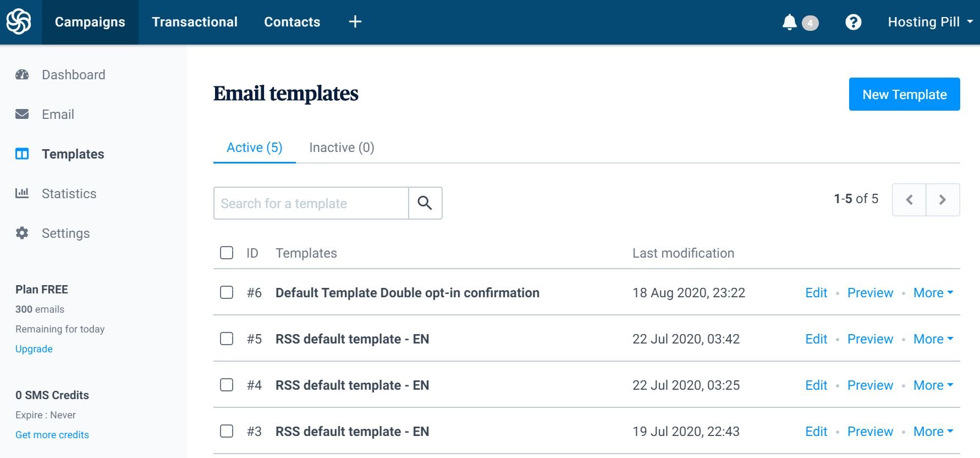Edit template #5
The image size is (980, 458).
pos(816,339)
